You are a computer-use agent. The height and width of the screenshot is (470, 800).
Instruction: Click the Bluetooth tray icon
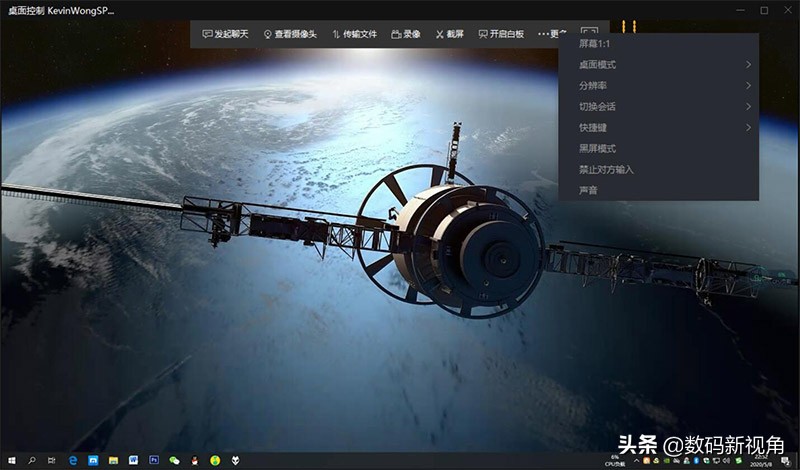tap(696, 461)
